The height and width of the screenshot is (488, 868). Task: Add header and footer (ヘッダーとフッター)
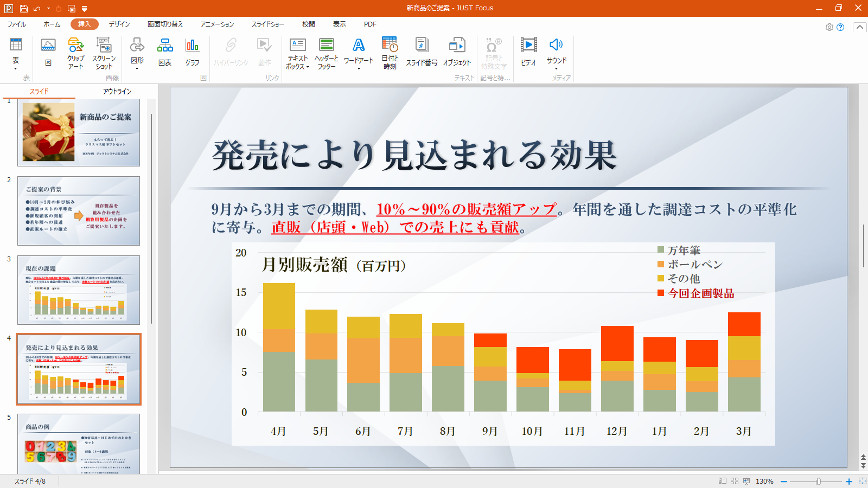(x=326, y=53)
